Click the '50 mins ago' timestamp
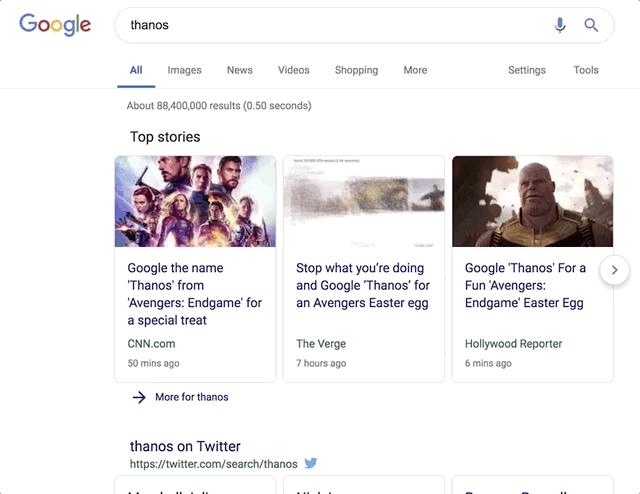This screenshot has height=494, width=640. 153,363
